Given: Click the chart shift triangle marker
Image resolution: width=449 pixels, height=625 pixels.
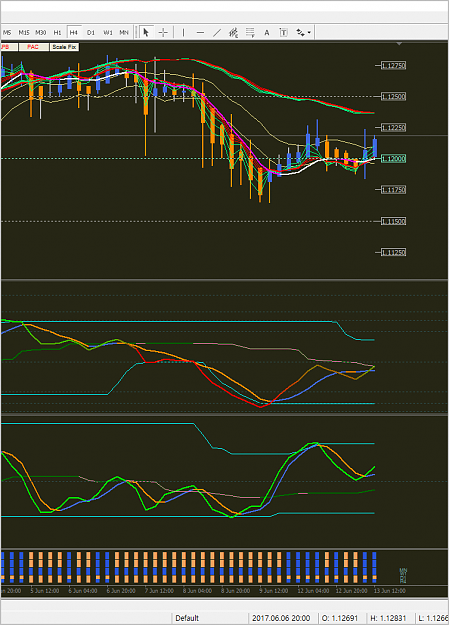Looking at the screenshot, I should coord(399,43).
